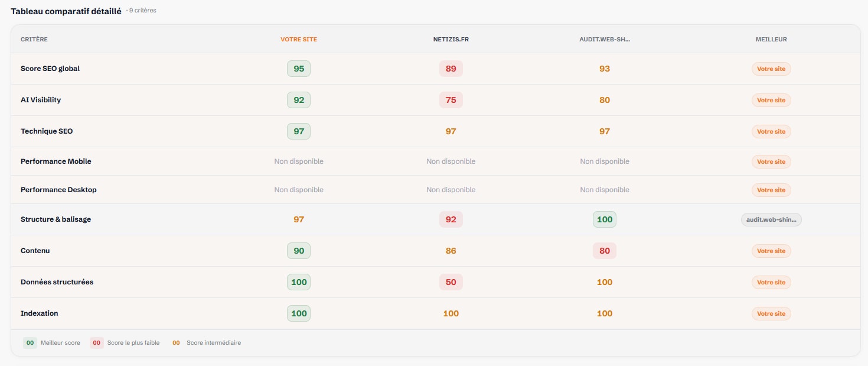Click the green 97 badge in Technique SEO row
The width and height of the screenshot is (868, 366).
tap(299, 131)
